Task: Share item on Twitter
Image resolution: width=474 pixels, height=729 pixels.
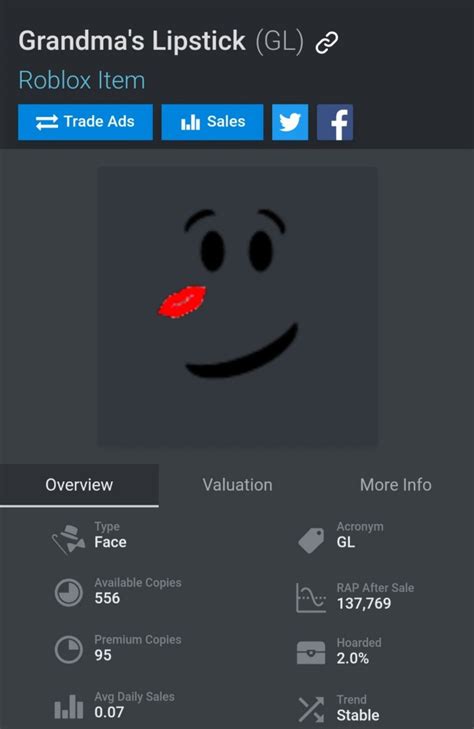Action: pos(290,122)
